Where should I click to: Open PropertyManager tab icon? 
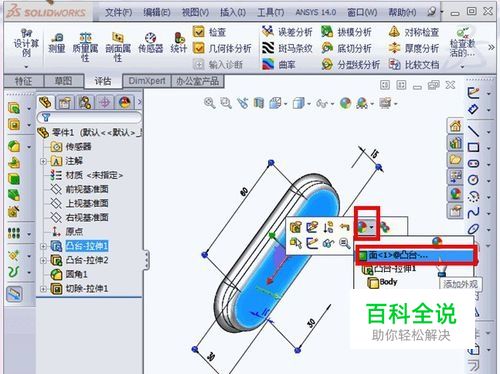pos(65,102)
